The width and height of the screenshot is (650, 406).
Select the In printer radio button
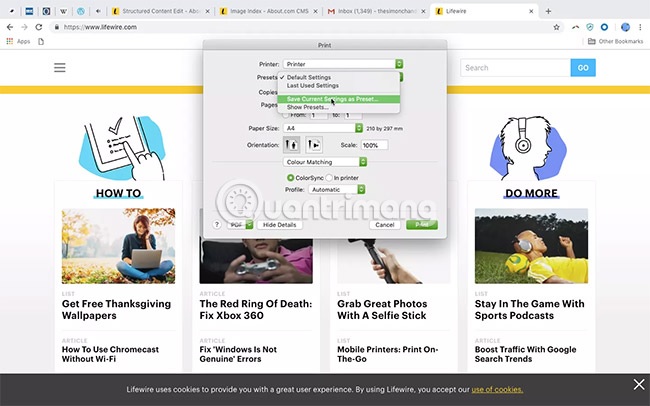pos(329,177)
